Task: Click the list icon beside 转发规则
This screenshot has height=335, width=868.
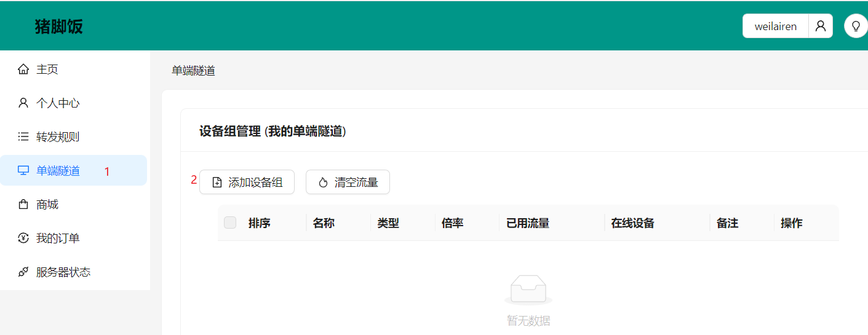Action: click(23, 137)
